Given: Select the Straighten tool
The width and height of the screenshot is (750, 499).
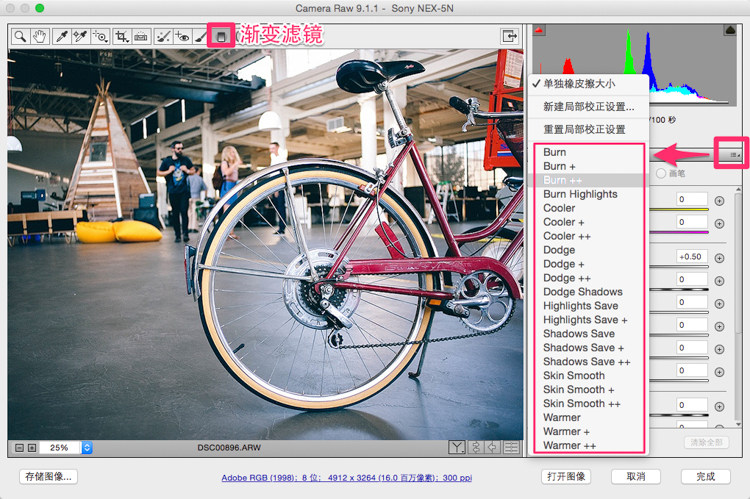Looking at the screenshot, I should coord(141,36).
